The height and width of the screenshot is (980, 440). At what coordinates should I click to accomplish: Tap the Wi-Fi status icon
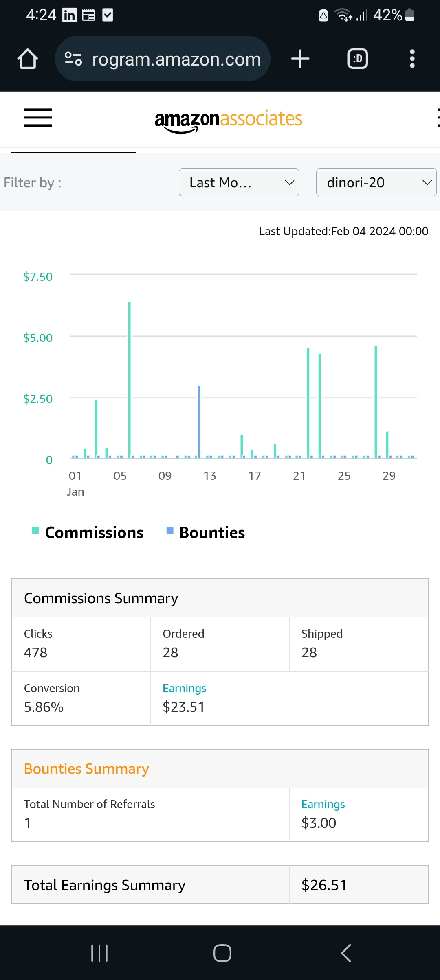point(343,15)
